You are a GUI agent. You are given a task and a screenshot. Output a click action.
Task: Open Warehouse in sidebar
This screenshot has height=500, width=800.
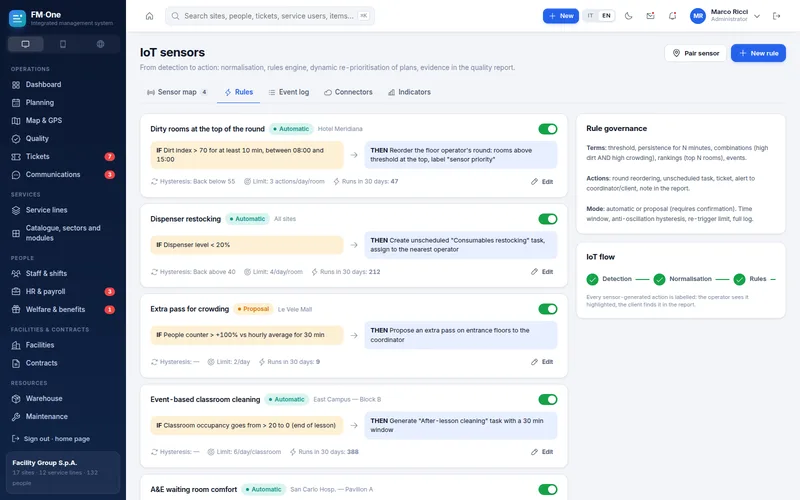coord(63,398)
